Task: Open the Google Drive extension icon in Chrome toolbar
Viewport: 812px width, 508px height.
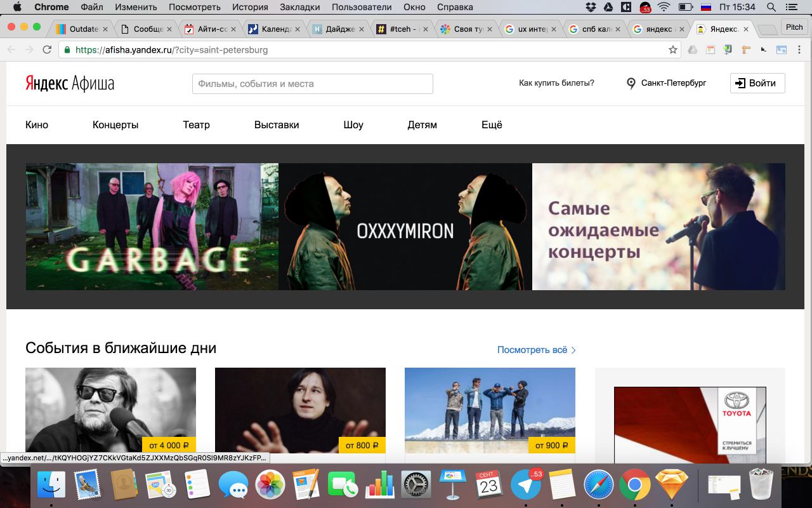Action: point(693,50)
